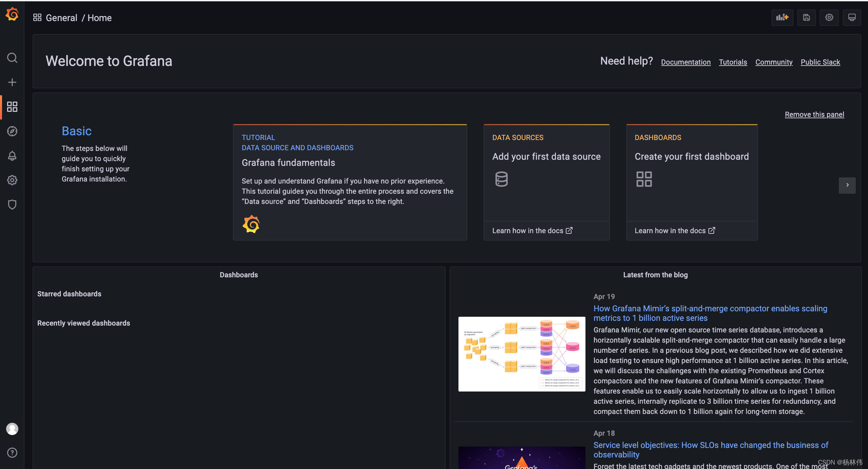
Task: Click the Grafana logo
Action: click(12, 14)
